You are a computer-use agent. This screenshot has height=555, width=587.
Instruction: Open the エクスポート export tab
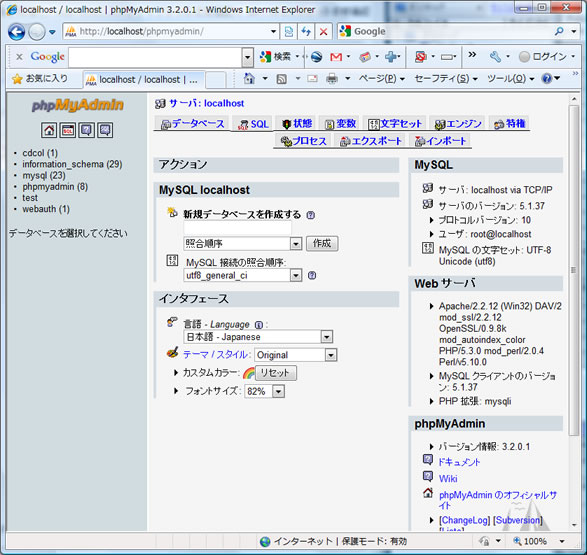pyautogui.click(x=371, y=141)
